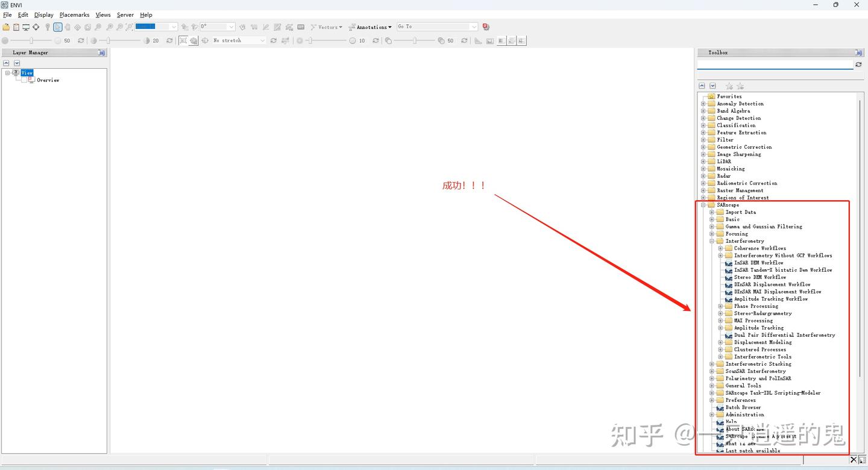Reset the contrast value refresh icon

169,40
